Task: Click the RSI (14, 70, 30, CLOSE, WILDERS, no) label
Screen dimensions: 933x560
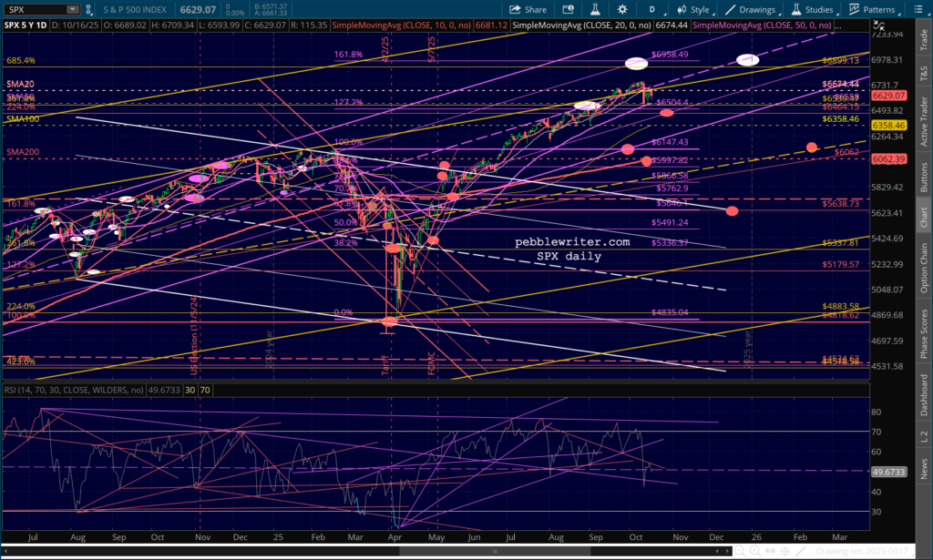Action: [74, 390]
